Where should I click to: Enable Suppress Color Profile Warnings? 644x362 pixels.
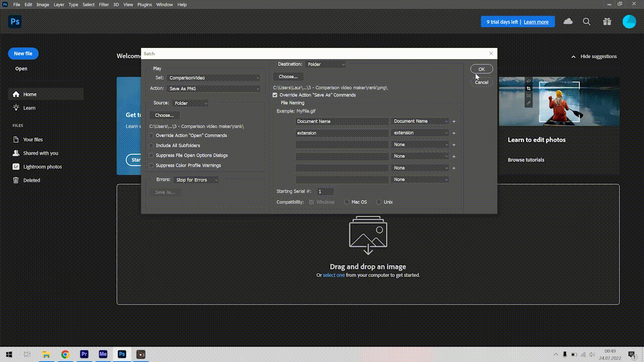151,165
